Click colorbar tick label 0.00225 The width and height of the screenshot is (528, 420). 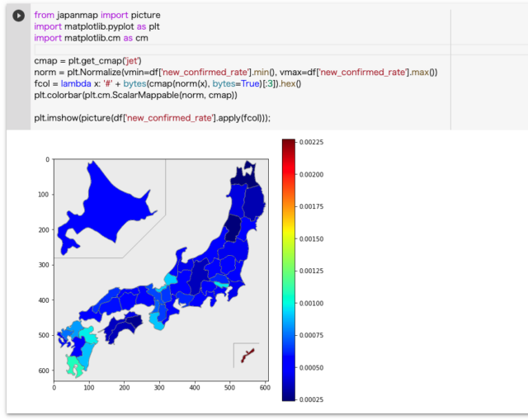coord(312,142)
